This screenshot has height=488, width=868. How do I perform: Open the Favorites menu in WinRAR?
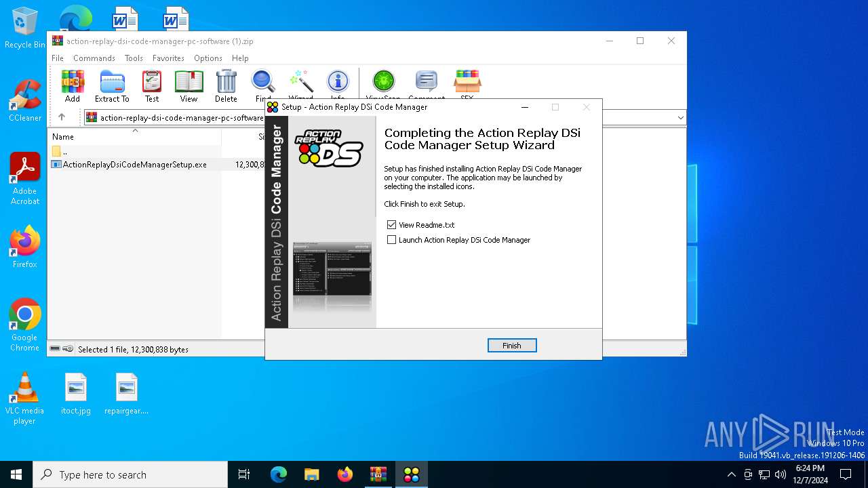click(168, 58)
